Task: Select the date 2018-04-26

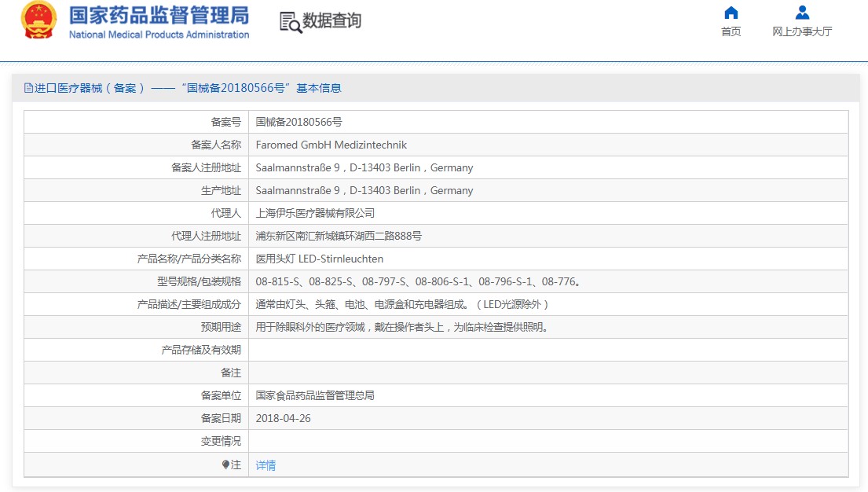Action: point(283,418)
